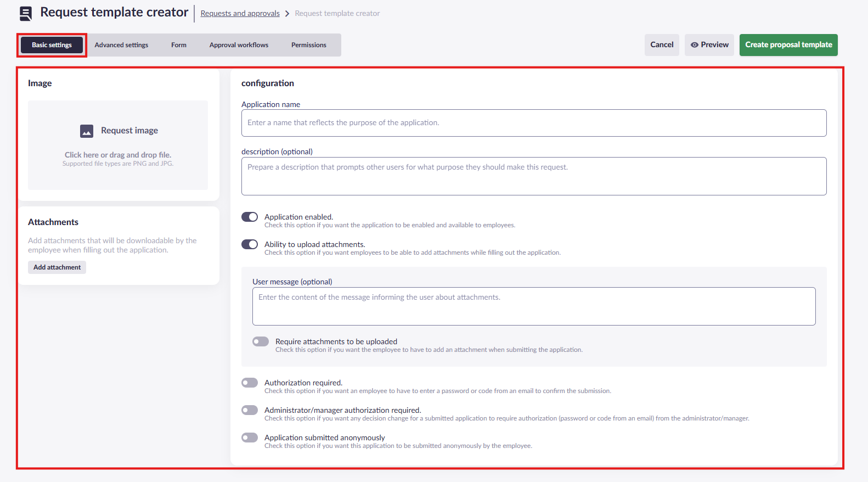
Task: Click the 'Attachments' section heading
Action: coord(53,222)
